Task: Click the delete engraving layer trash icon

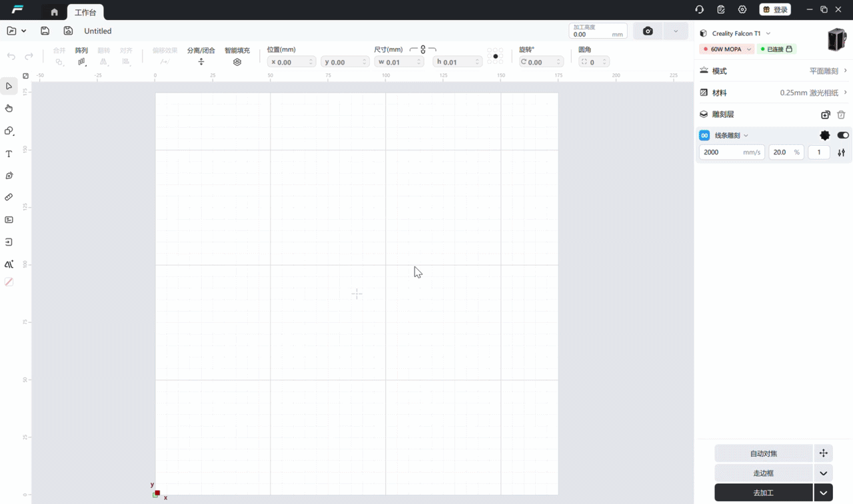Action: pyautogui.click(x=841, y=115)
